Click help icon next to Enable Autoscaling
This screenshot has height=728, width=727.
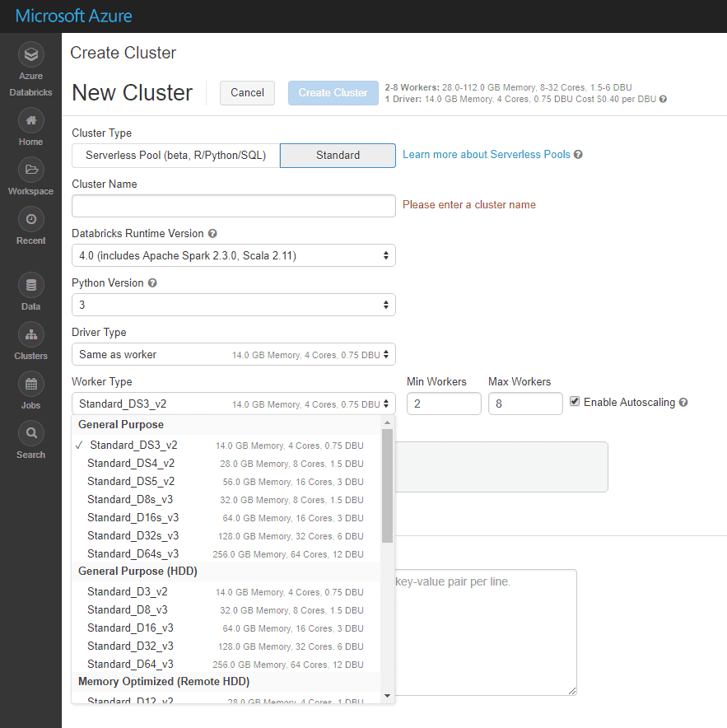pyautogui.click(x=683, y=403)
